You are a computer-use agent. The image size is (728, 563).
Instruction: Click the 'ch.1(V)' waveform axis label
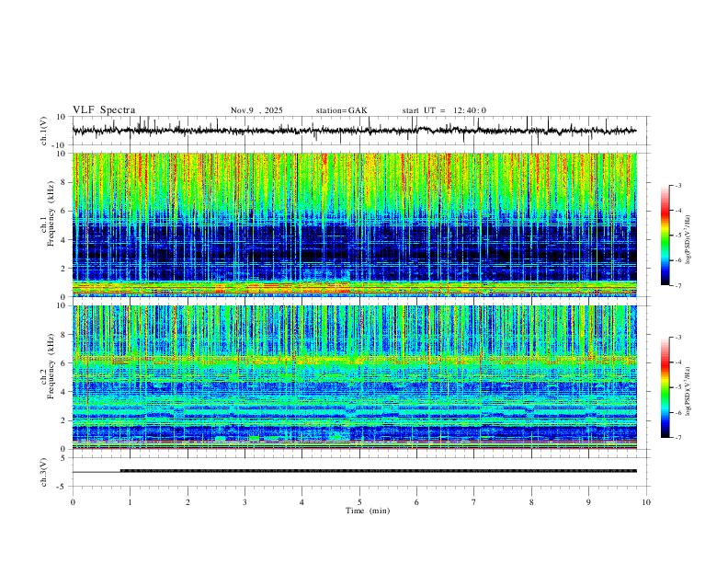coord(44,131)
